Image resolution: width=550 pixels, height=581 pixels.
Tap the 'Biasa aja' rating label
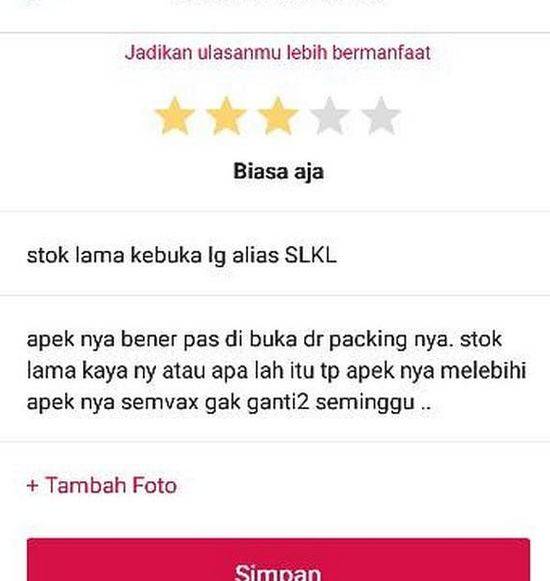pos(278,172)
